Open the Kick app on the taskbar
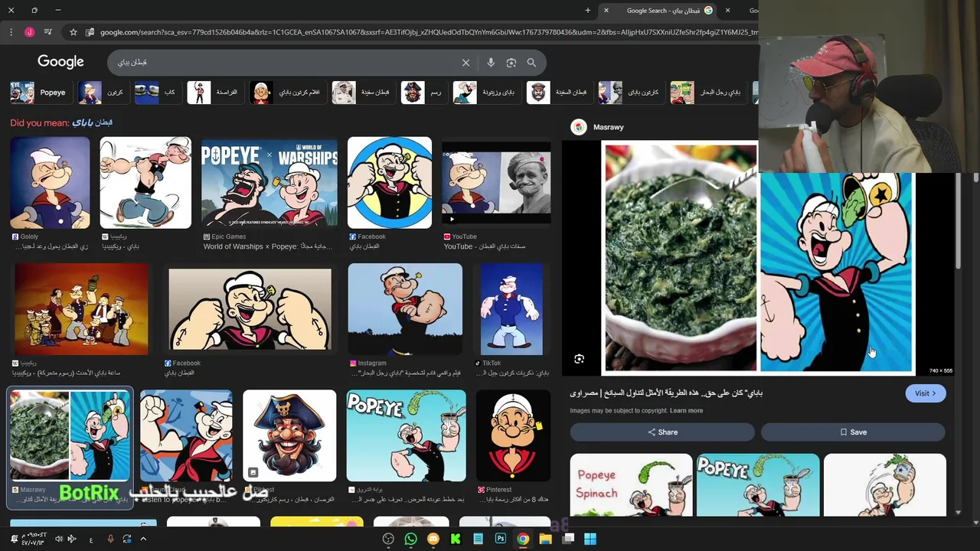 click(456, 539)
